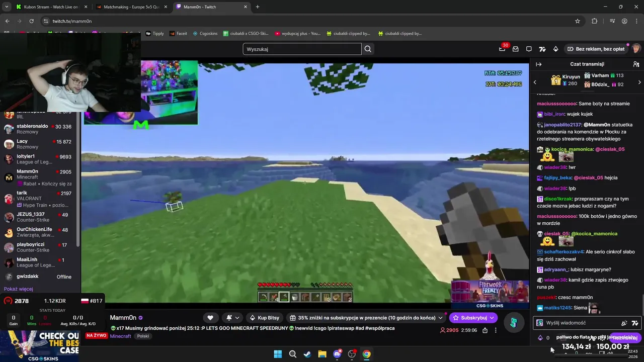Screen dimensions: 644x362
Task: Show previous gift leaderboard entries
Action: click(x=535, y=82)
